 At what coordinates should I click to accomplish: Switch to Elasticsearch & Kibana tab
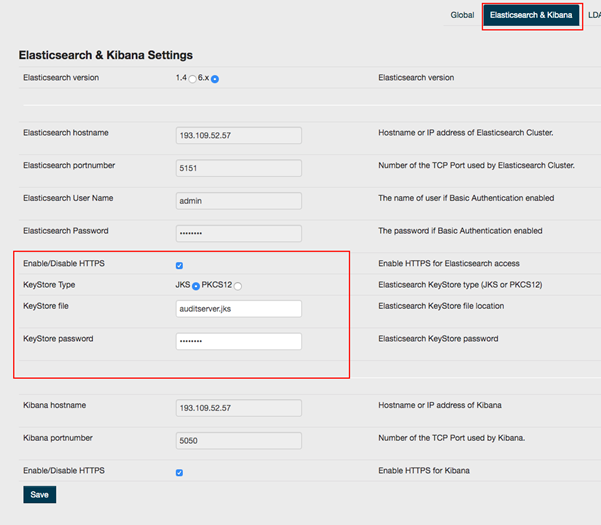[x=531, y=15]
